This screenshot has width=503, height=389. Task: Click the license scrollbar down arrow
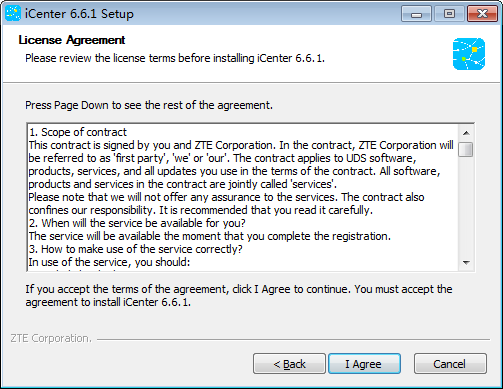(466, 263)
